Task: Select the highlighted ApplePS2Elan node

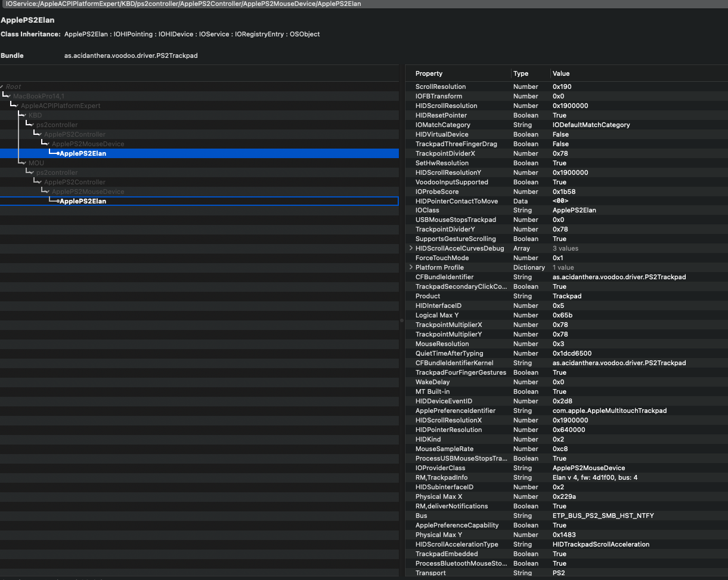Action: 83,153
